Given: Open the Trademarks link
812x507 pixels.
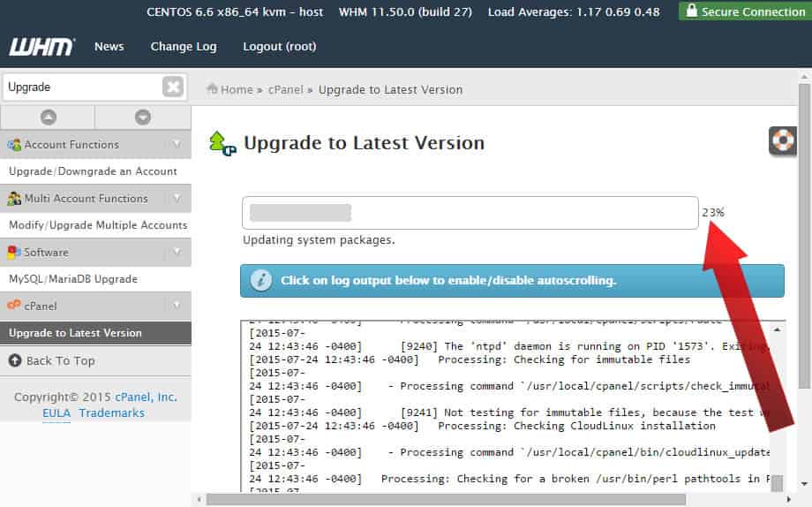Looking at the screenshot, I should (112, 413).
